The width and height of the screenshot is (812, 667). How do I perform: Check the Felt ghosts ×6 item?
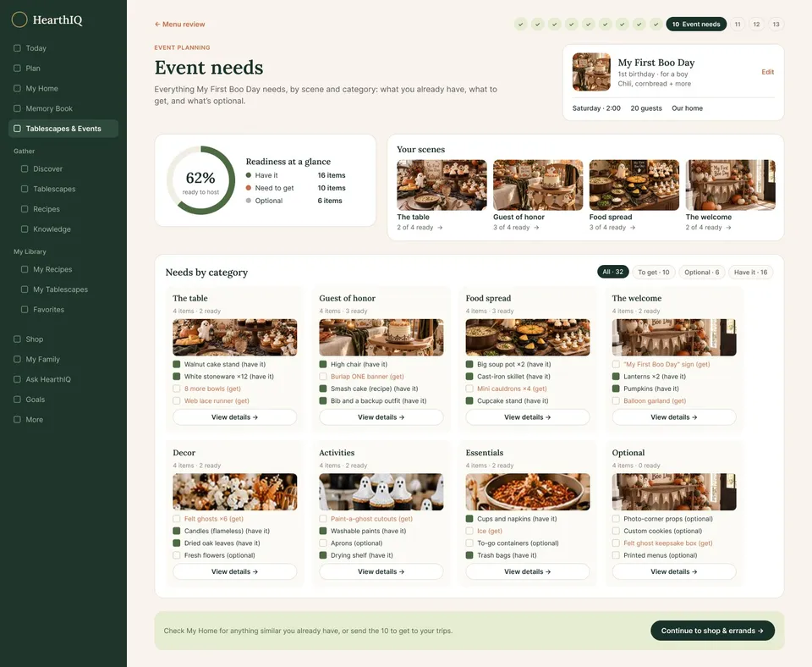point(177,519)
